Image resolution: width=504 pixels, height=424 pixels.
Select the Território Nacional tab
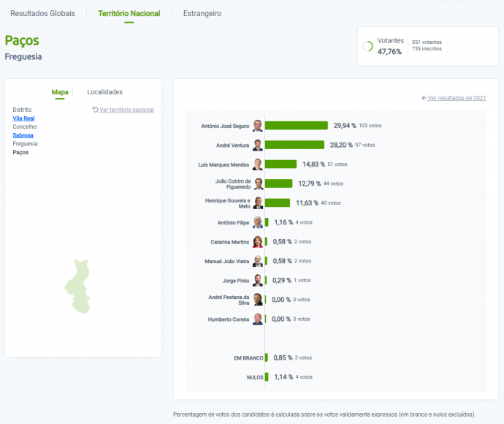[x=129, y=14]
